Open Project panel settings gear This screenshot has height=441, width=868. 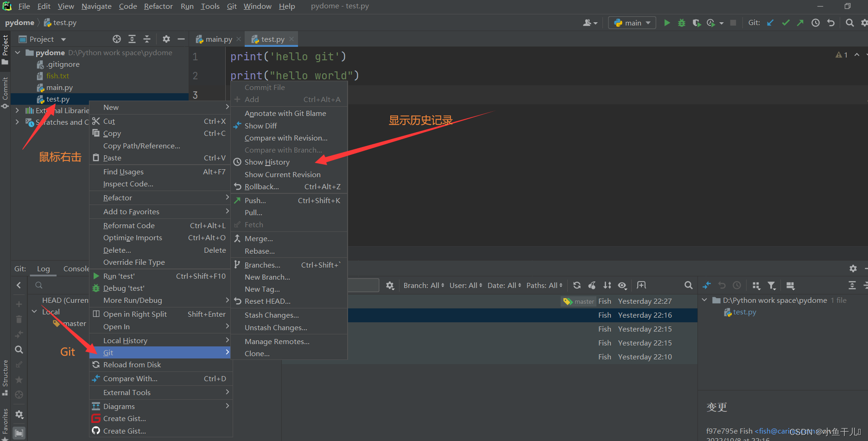pos(166,39)
